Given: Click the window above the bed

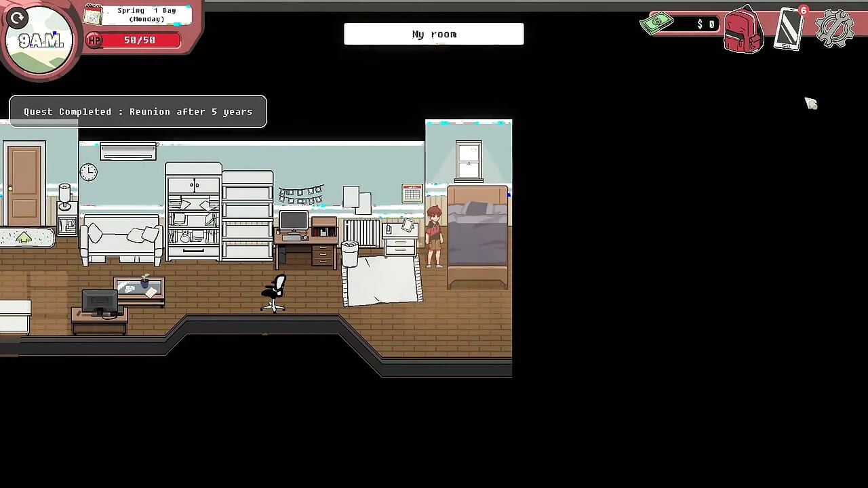Looking at the screenshot, I should point(469,161).
